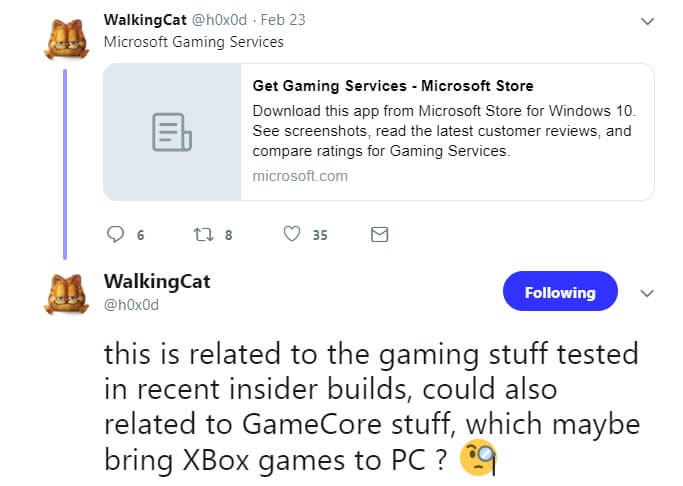Open the Garfield avatar beside the Following button
This screenshot has height=486, width=683.
67,294
